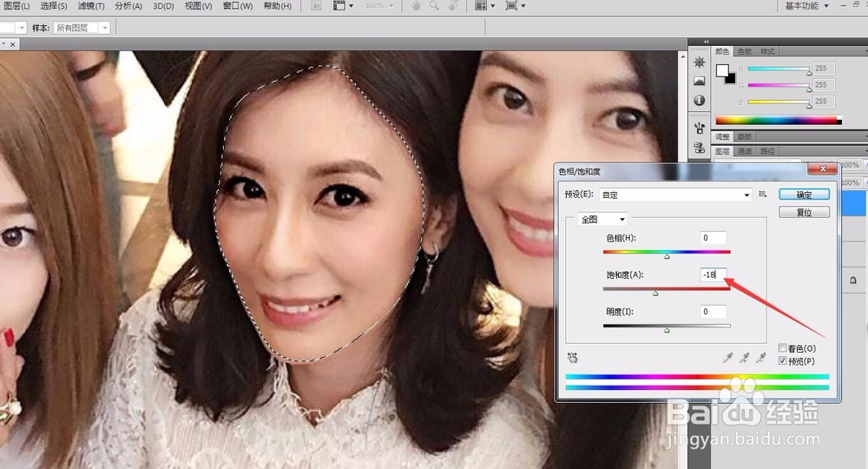Select the add-to-sample eyedropper

coord(744,358)
